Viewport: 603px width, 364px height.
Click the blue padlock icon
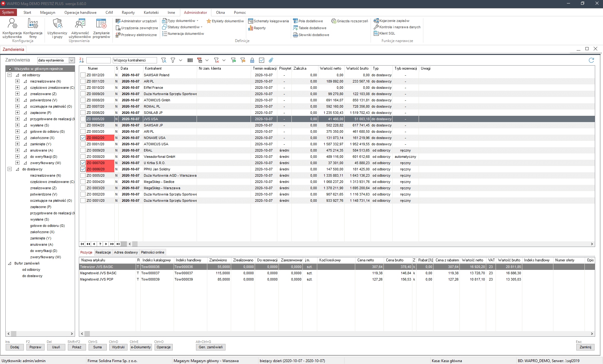[x=252, y=60]
